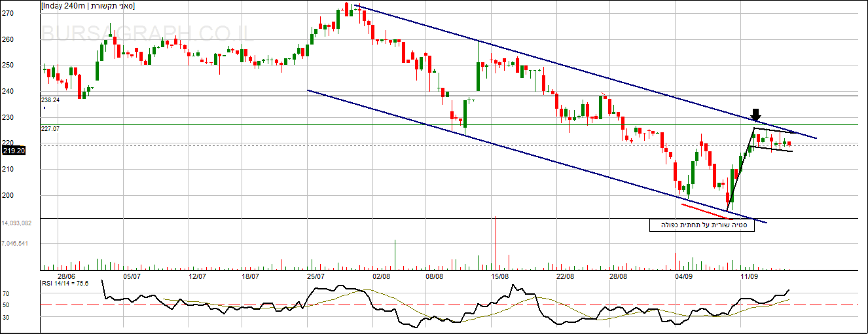Click the 22/08 date label

tap(566, 276)
